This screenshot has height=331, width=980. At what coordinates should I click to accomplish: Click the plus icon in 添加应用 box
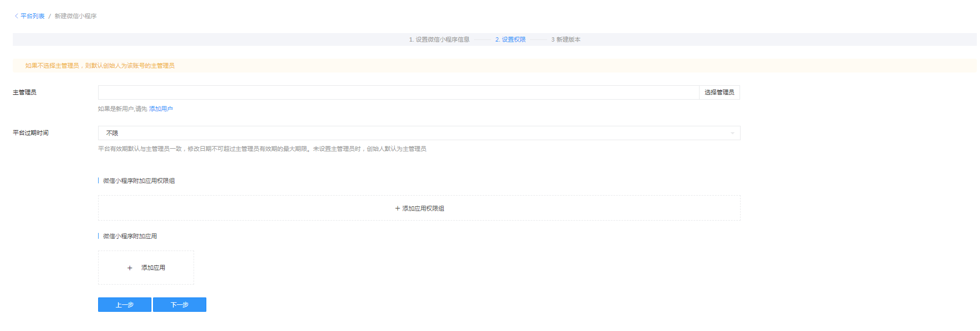click(130, 268)
